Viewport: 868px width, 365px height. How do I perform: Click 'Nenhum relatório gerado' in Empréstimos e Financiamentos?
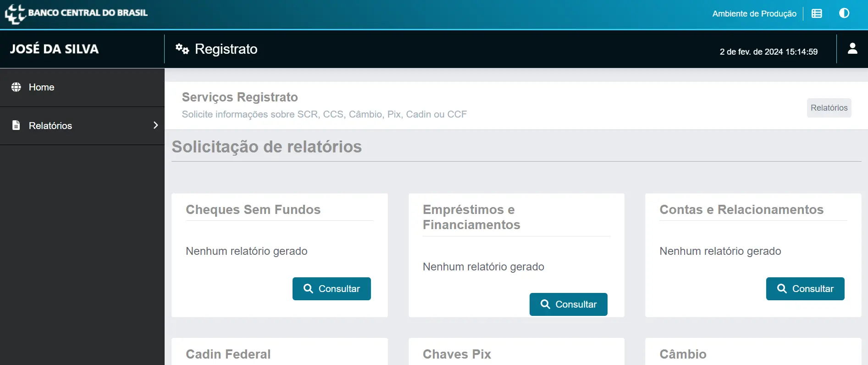[x=483, y=267]
